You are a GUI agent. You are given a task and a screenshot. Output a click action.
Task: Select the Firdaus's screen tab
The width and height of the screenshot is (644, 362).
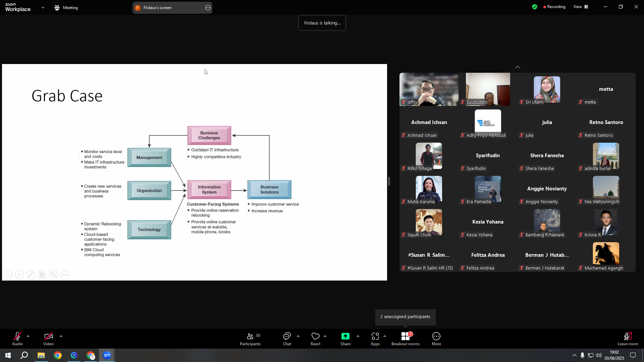[x=172, y=8]
